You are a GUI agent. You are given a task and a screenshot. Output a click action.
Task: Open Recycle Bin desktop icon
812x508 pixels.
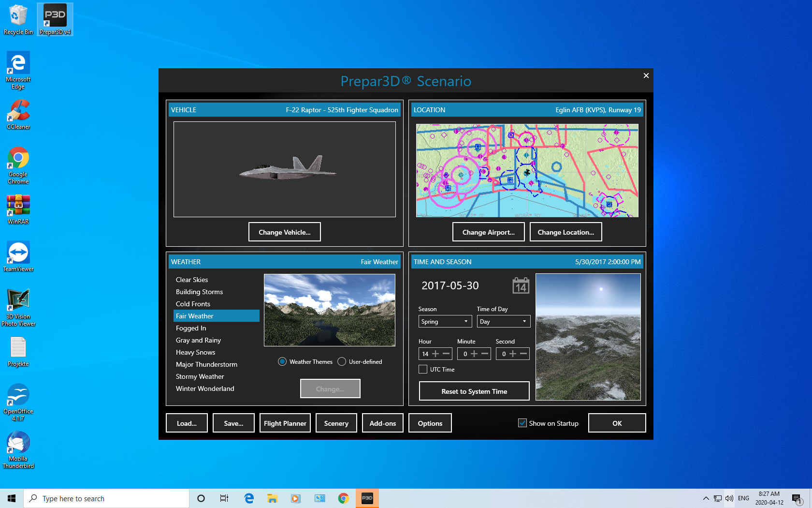tap(18, 19)
